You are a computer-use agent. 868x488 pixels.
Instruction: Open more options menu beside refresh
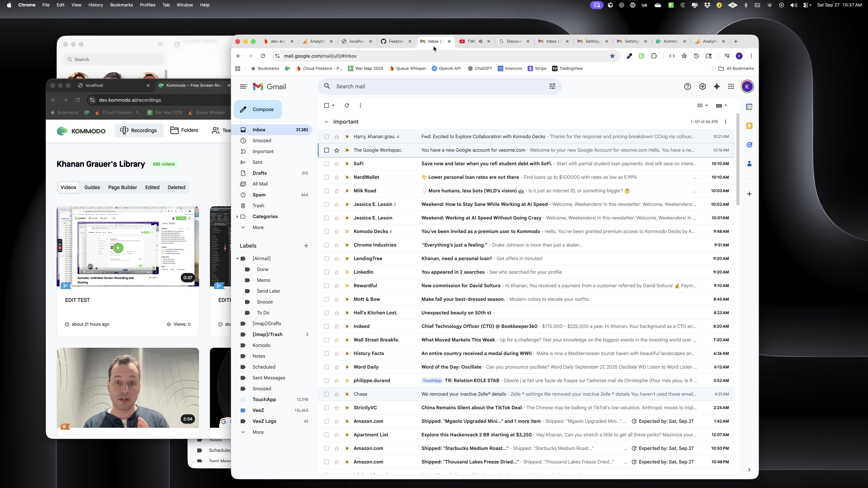tap(360, 106)
